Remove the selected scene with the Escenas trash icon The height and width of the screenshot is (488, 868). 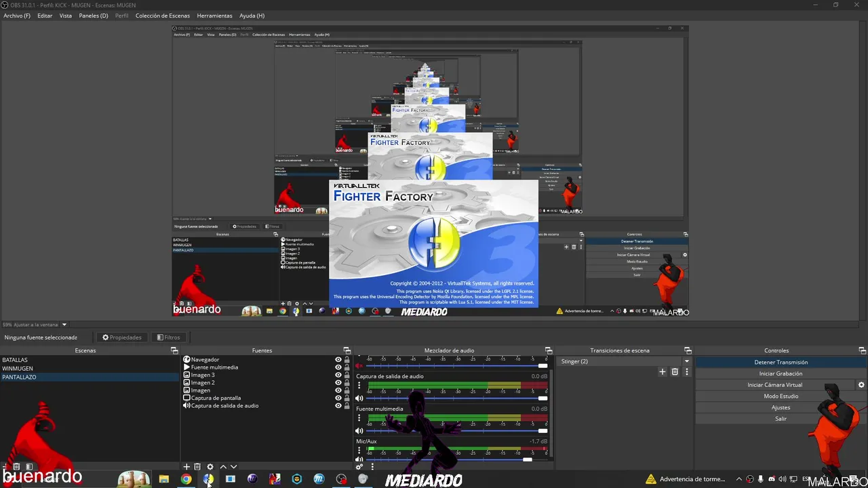17,466
